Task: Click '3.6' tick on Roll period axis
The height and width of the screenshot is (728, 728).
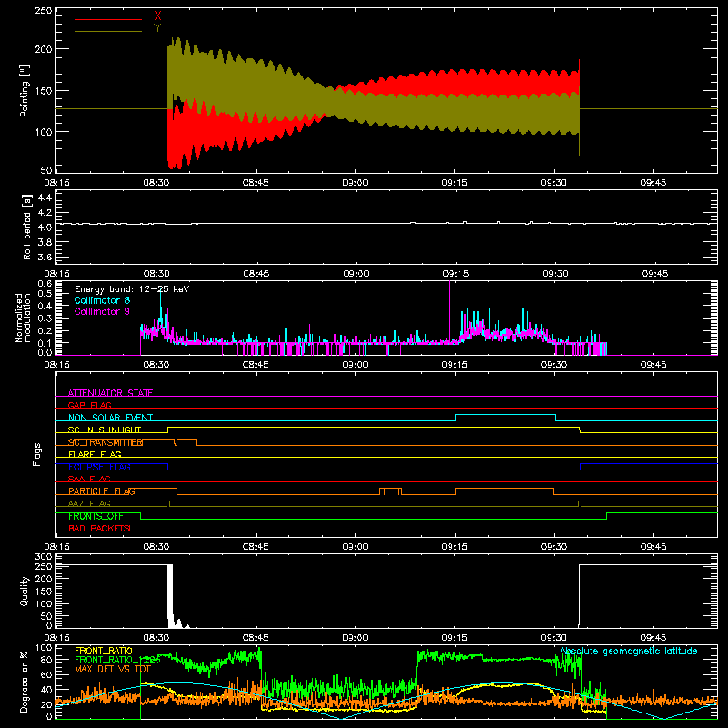Action: coord(45,257)
